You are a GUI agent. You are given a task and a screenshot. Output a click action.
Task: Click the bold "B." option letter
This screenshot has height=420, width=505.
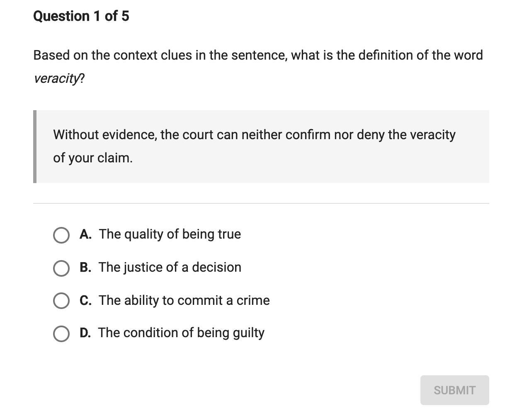(85, 267)
